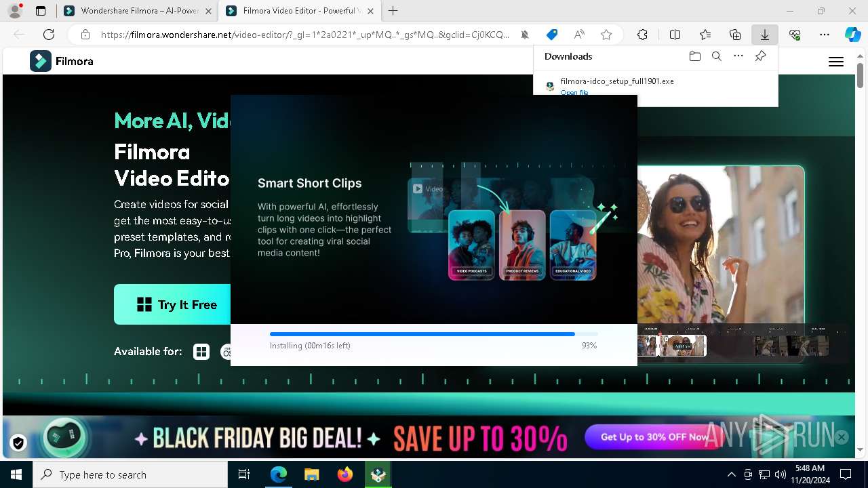This screenshot has width=868, height=488.
Task: Search downloads with magnifier icon
Action: (x=716, y=56)
